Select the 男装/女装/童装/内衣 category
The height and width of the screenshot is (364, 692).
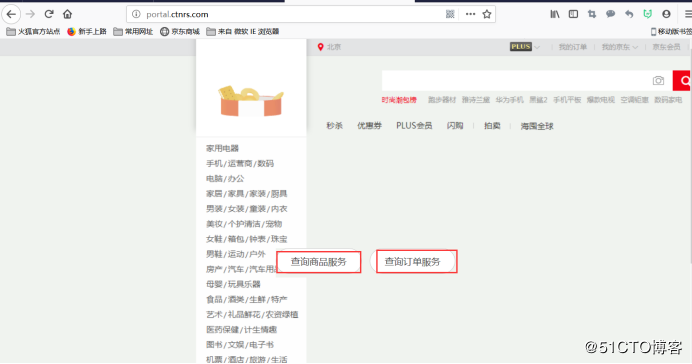247,209
